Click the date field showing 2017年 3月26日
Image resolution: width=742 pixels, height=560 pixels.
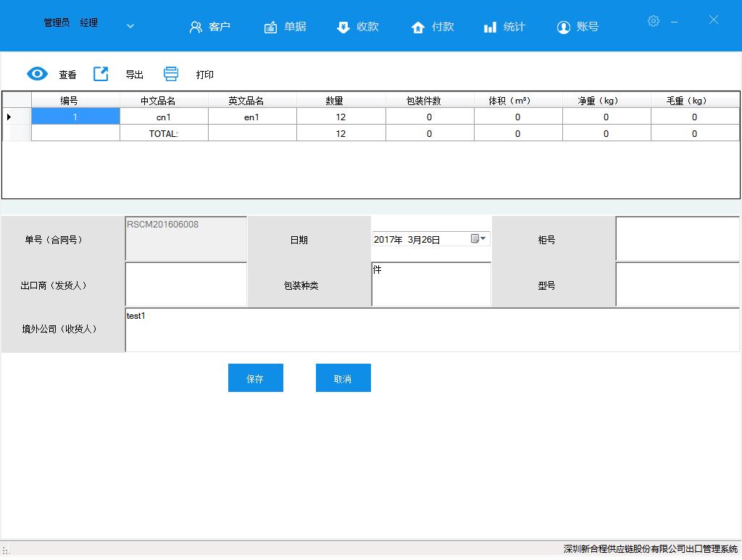[x=430, y=239]
